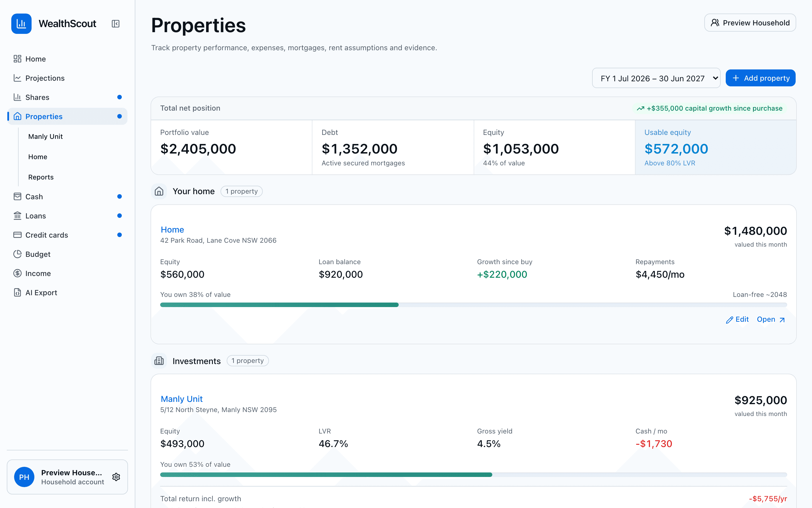
Task: Navigate to Cash section
Action: (67, 196)
